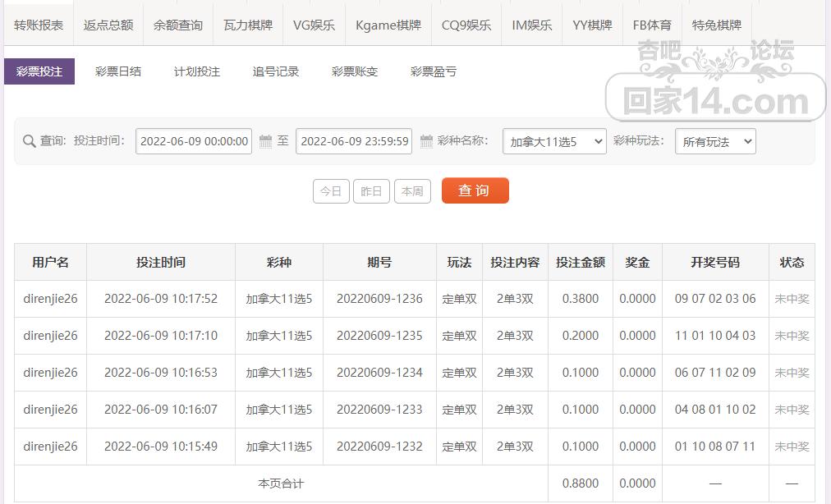Select the Kgame棋牌 top tab
Screen dimensions: 831x504
point(388,24)
